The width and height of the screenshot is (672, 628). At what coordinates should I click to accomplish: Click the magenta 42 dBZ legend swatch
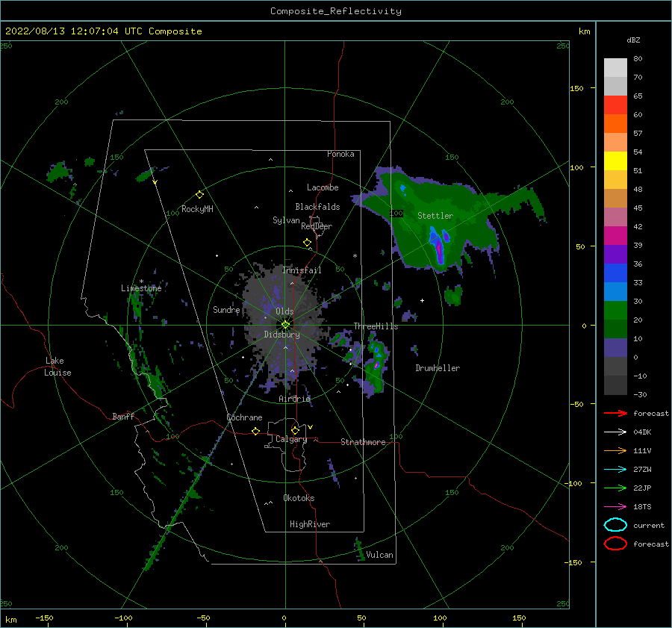(x=615, y=236)
